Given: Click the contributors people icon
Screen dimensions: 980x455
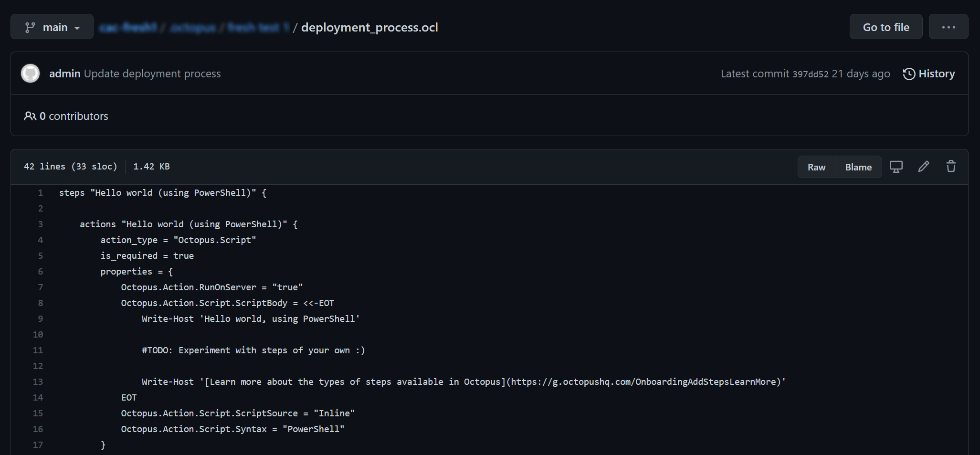Looking at the screenshot, I should [x=30, y=116].
